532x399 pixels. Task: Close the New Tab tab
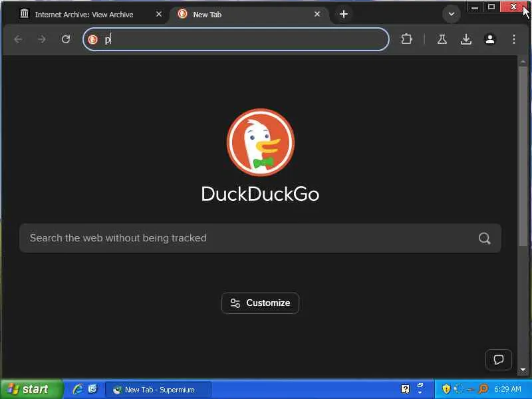click(x=317, y=14)
